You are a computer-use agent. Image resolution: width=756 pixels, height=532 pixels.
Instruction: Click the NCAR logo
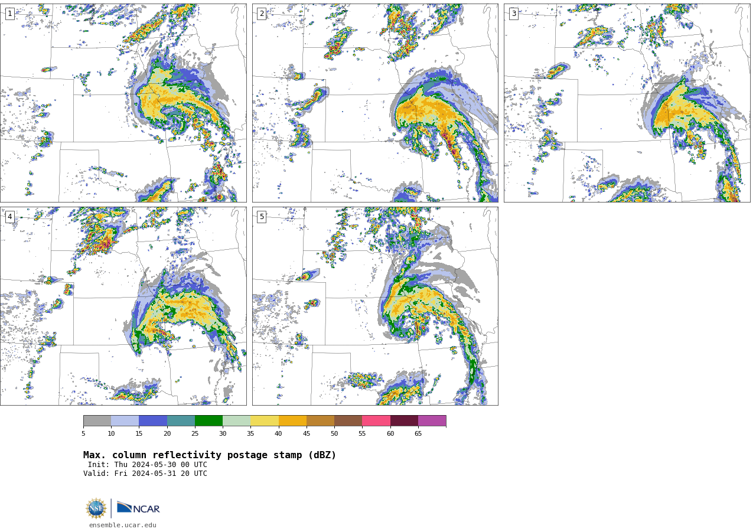(138, 508)
